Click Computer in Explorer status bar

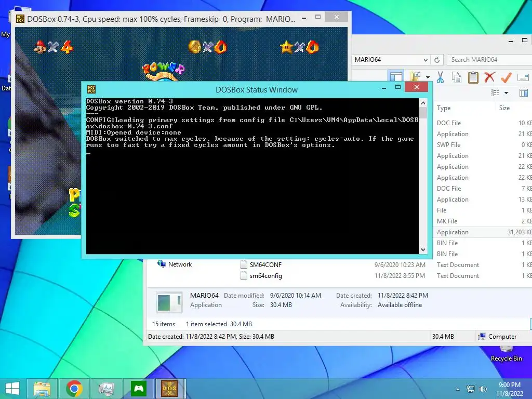pos(497,337)
